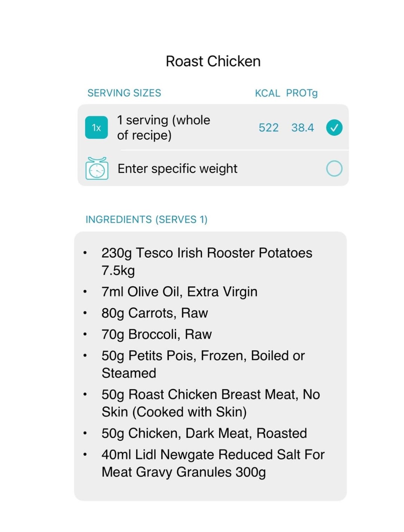The width and height of the screenshot is (404, 532).
Task: Select the Olive Oil, Extra Virgin ingredient
Action: [179, 292]
